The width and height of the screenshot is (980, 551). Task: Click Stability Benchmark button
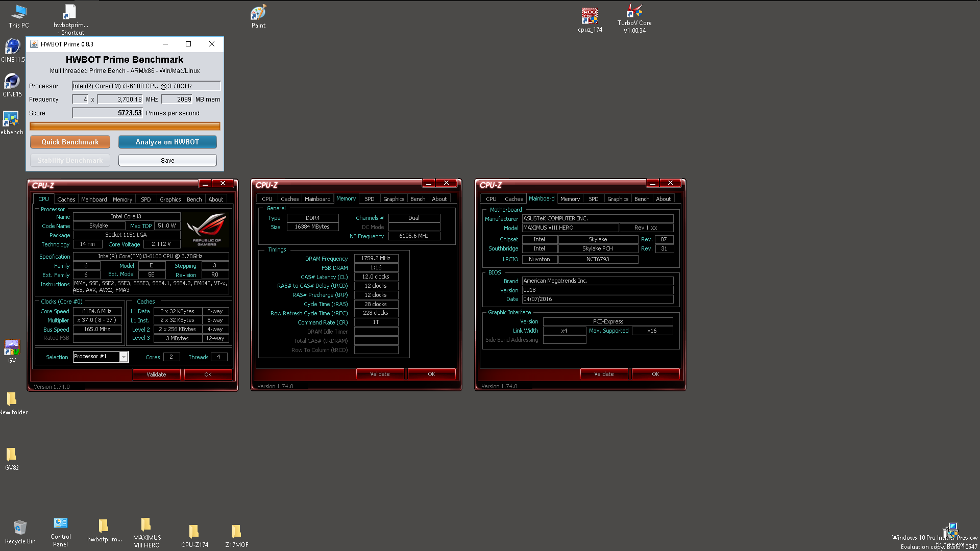70,160
